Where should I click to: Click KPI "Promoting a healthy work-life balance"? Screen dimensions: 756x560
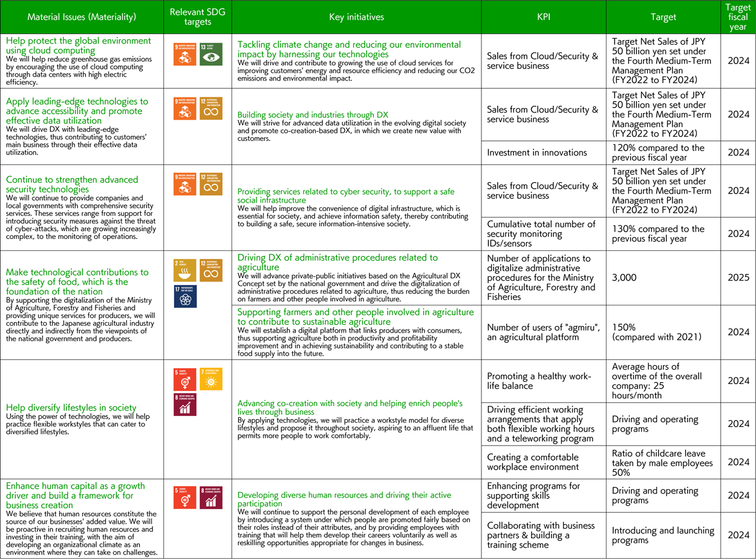point(539,381)
